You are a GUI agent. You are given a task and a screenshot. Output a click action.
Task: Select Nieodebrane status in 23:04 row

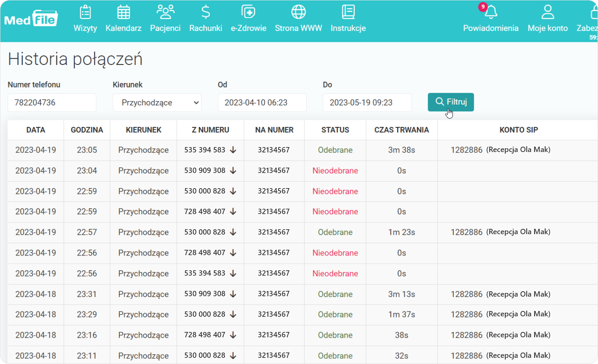(335, 170)
